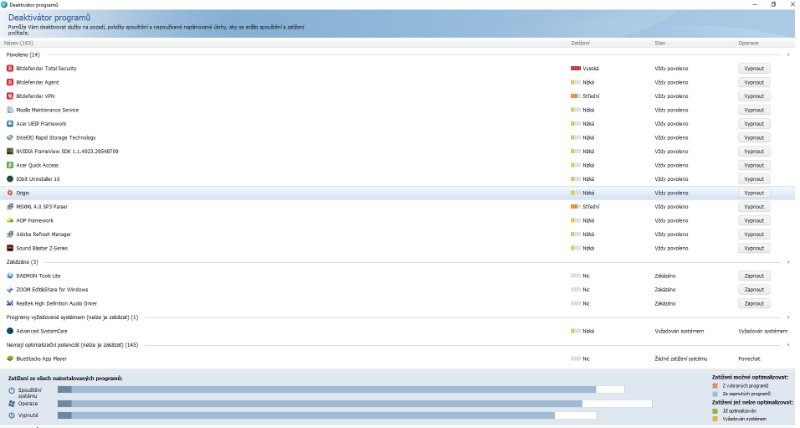
Task: Disable Bitdefender Total Security with Vypnout
Action: 754,68
